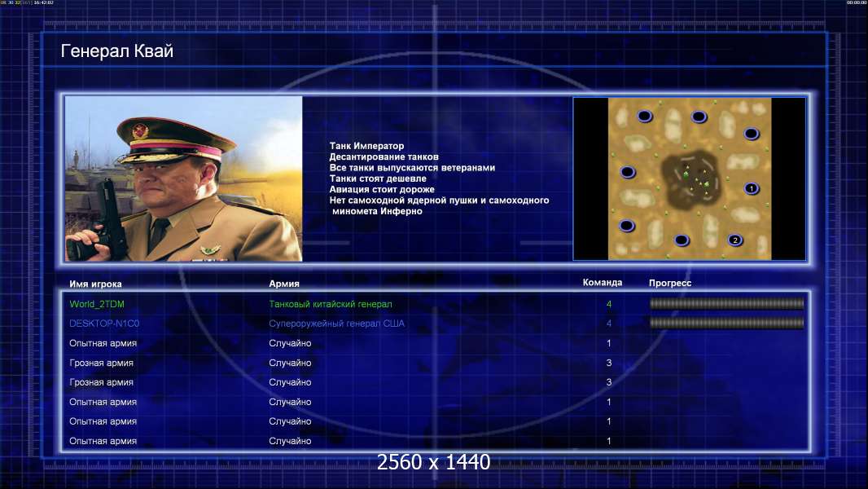
Task: Click start position marker 2 on minimap
Action: click(735, 240)
